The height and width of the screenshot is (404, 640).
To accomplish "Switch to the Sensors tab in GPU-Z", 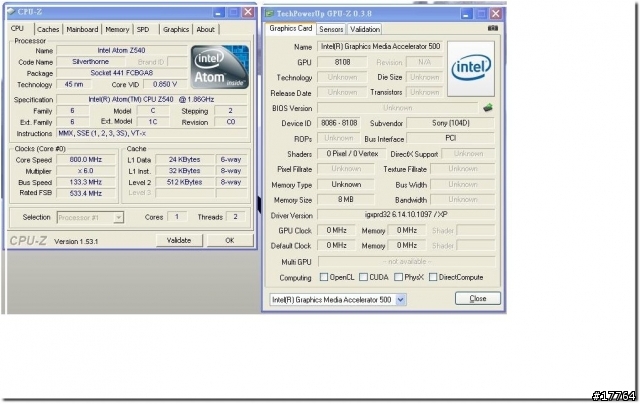I will [331, 29].
